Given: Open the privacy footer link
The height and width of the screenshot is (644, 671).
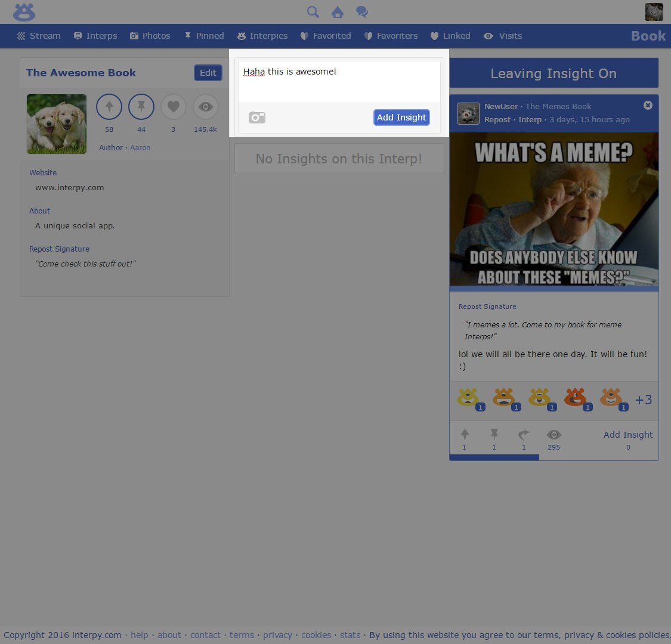Looking at the screenshot, I should point(277,635).
